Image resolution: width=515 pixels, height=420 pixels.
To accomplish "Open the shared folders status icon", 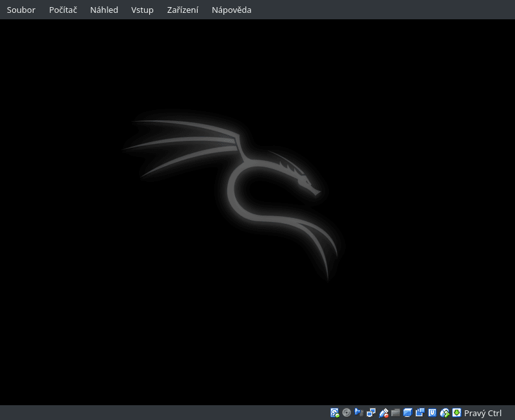I will [x=395, y=412].
